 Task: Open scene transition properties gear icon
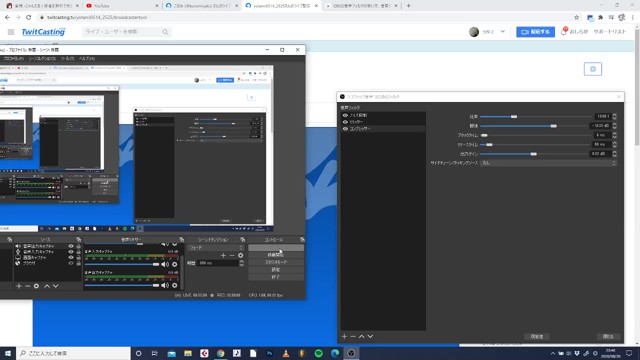[x=241, y=256]
